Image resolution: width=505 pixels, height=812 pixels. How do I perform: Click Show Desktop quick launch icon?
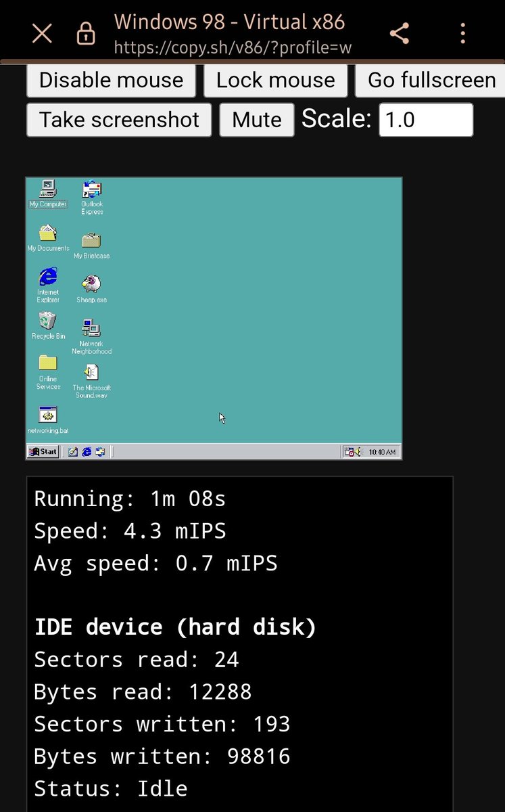(x=73, y=452)
